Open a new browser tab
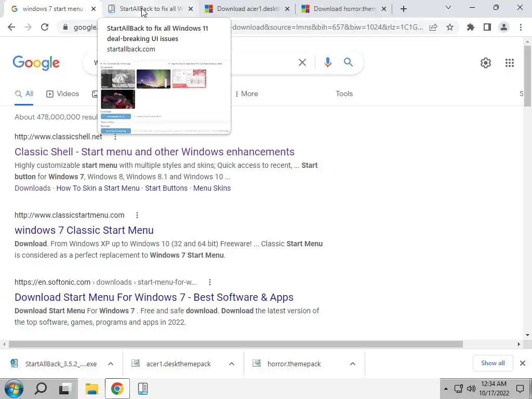Viewport: 532px width, 399px height. click(x=403, y=9)
